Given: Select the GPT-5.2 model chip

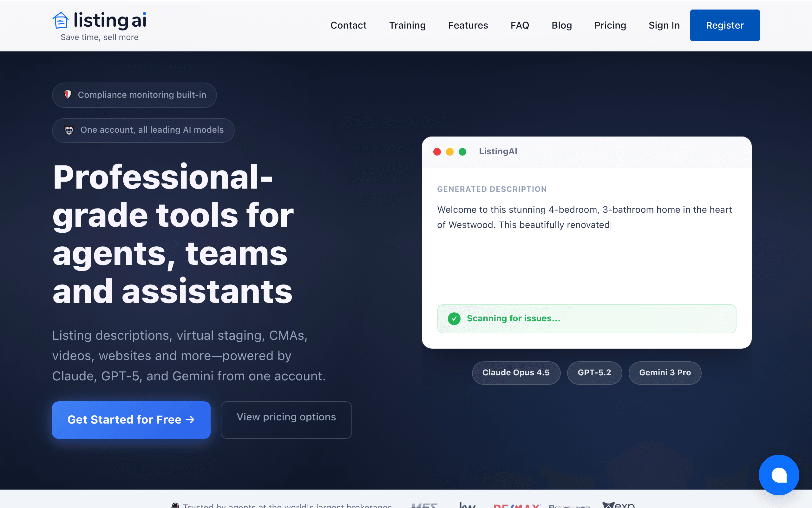Looking at the screenshot, I should pos(594,373).
